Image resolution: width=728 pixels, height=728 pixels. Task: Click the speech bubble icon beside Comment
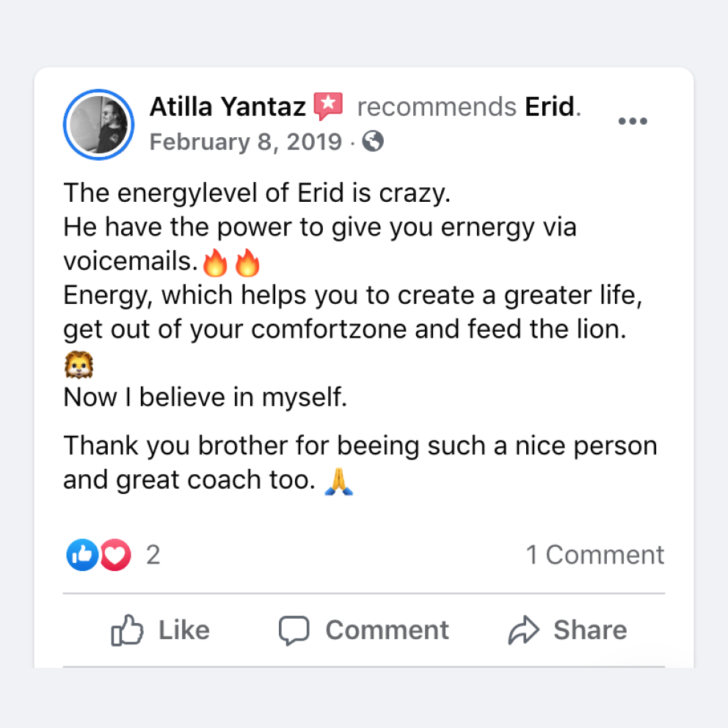[294, 630]
